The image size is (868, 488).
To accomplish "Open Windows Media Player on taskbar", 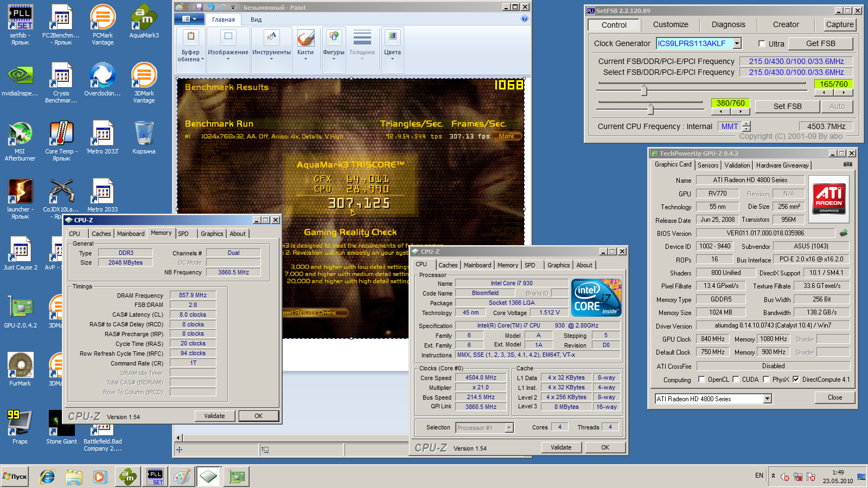I will click(100, 477).
